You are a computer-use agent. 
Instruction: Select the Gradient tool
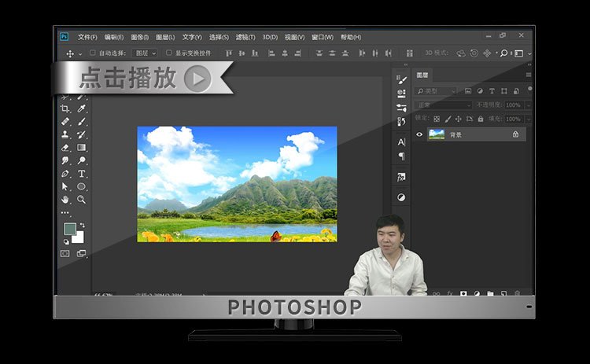coord(81,147)
